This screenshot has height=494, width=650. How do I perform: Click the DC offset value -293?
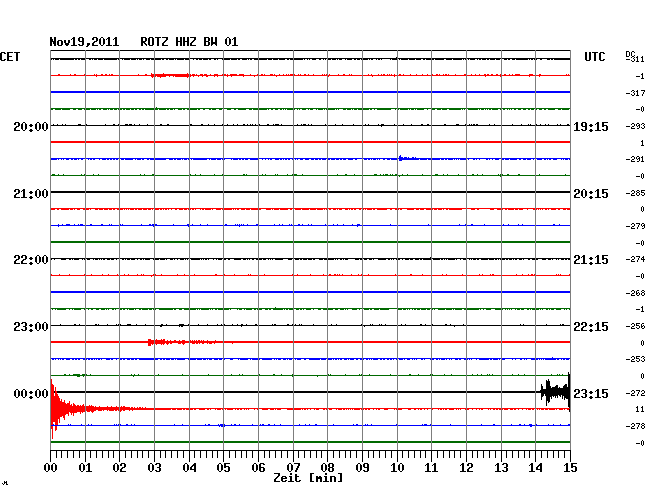(635, 126)
